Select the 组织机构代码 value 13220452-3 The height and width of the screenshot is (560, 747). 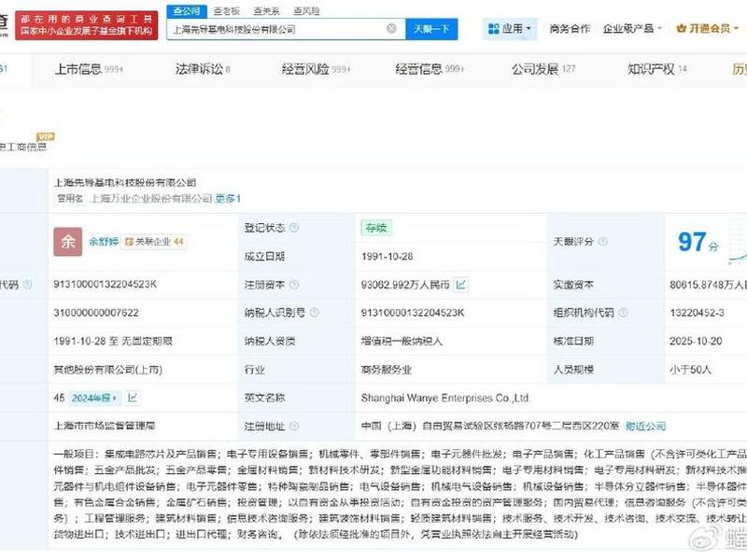(x=697, y=313)
